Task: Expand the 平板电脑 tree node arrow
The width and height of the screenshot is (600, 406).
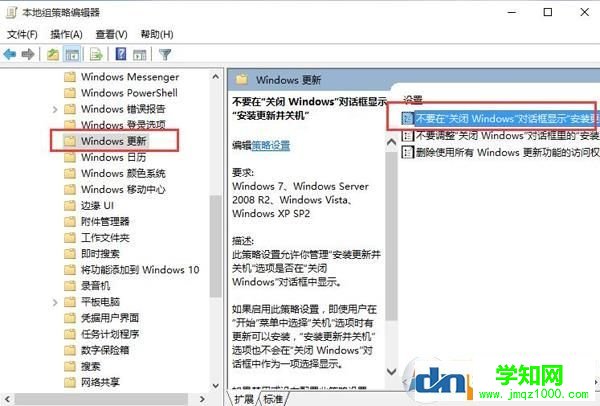Action: pyautogui.click(x=55, y=302)
